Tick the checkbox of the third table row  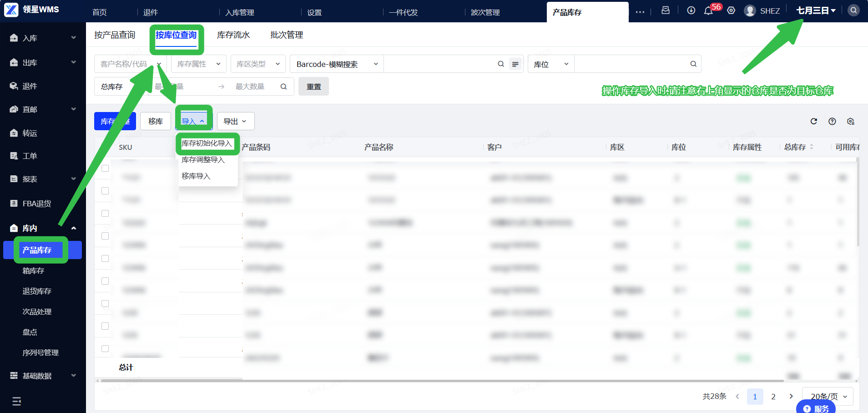pos(105,214)
